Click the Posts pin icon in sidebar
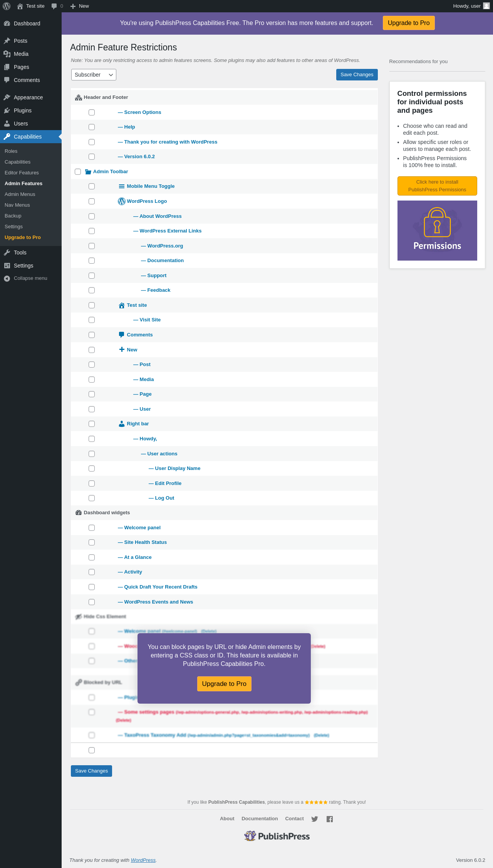Screen dimensions: 493x868 (x=7, y=41)
